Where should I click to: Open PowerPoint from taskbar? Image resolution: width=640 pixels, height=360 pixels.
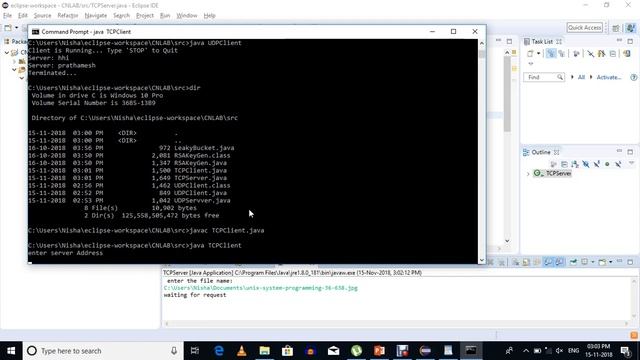[379, 351]
